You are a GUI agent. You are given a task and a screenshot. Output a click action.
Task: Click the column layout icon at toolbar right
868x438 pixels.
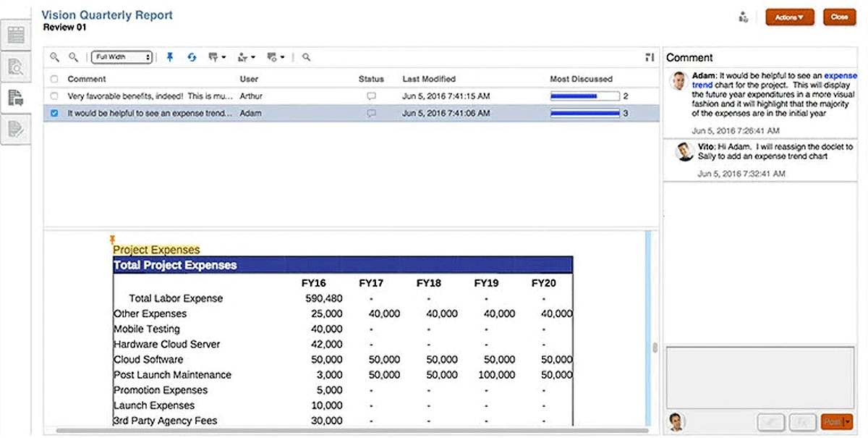click(649, 57)
